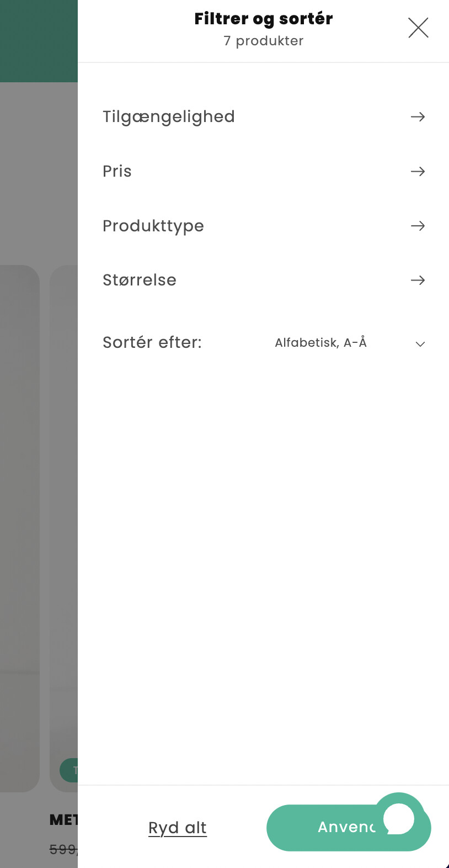Click the Sortér efter label
Screen dimensions: 449x868
coord(152,342)
